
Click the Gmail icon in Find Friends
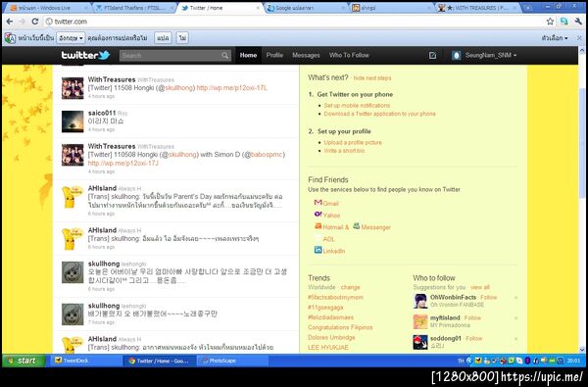coord(318,203)
